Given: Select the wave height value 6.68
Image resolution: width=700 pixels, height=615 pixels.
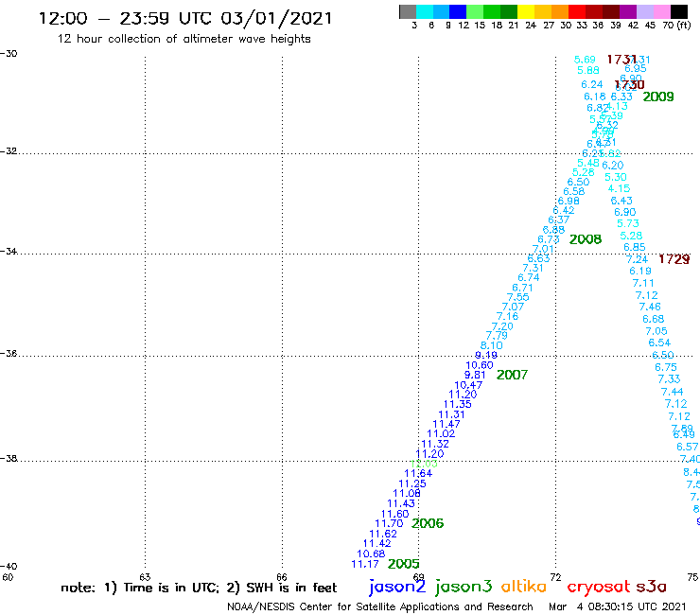Looking at the screenshot, I should tap(653, 319).
